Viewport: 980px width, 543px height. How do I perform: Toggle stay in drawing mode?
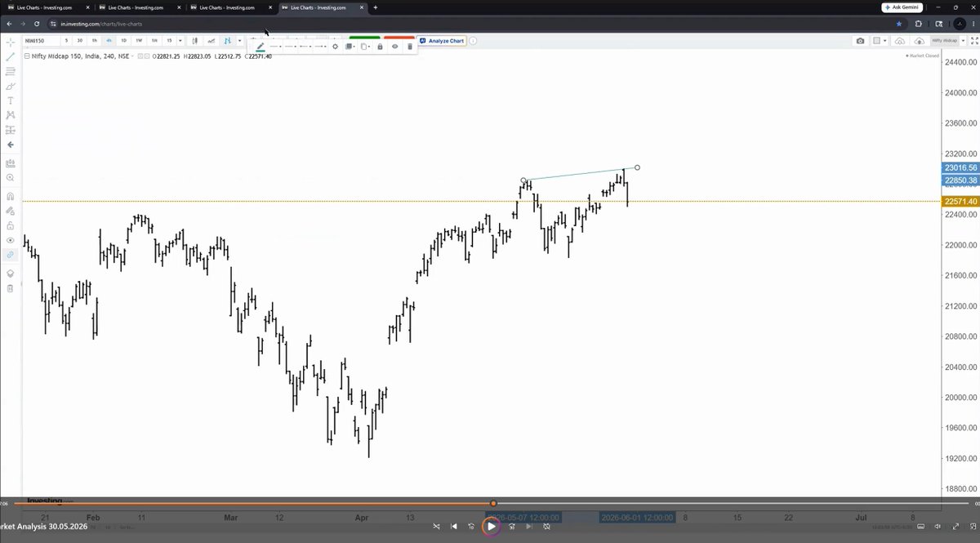coord(10,211)
